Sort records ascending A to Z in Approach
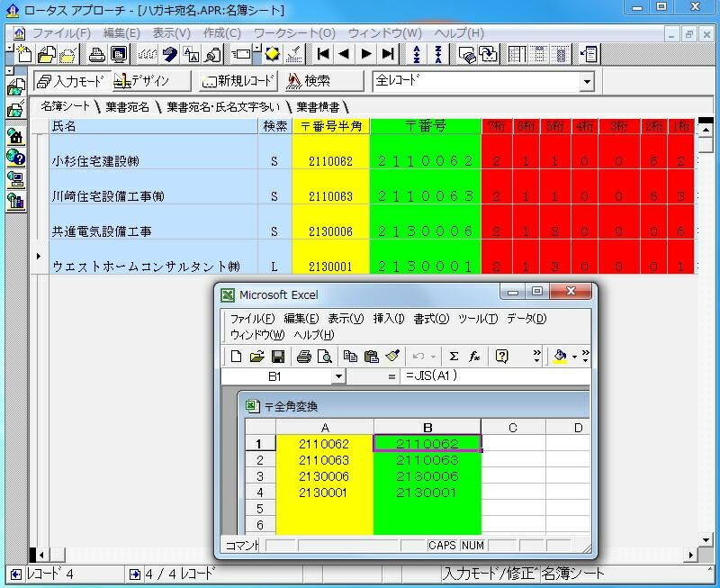The height and width of the screenshot is (588, 720). point(417,54)
